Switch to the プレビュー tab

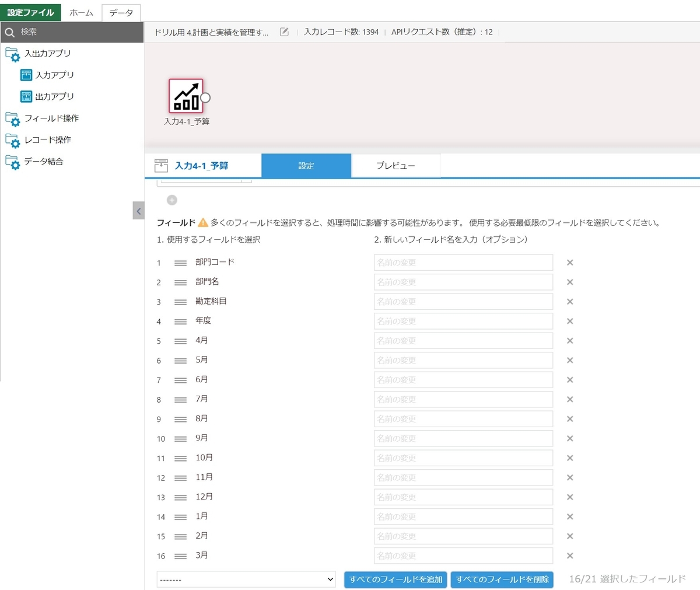click(x=395, y=166)
